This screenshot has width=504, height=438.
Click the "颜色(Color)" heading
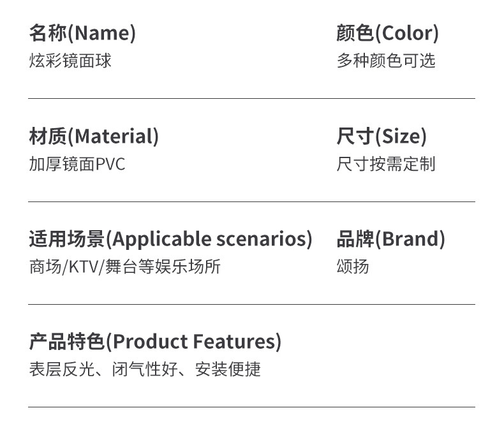tap(387, 33)
